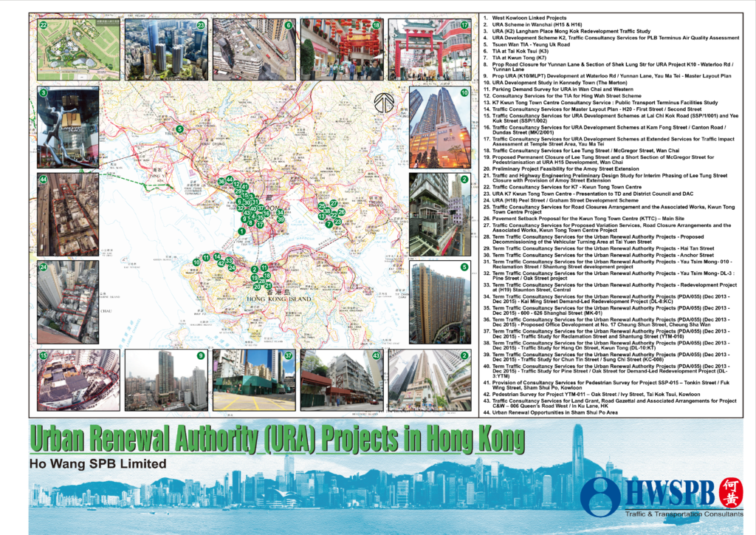Image resolution: width=756 pixels, height=535 pixels.
Task: Open fisheye site photo numbered 15
Action: click(x=78, y=380)
